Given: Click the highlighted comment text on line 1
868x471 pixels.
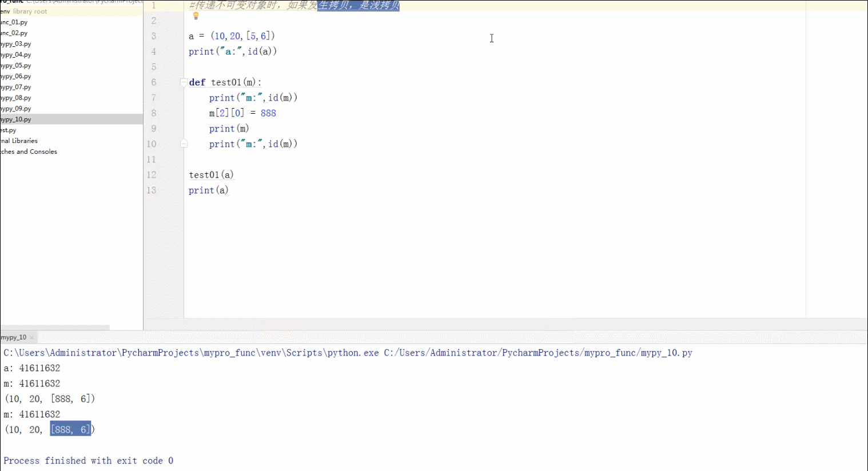Looking at the screenshot, I should point(359,5).
